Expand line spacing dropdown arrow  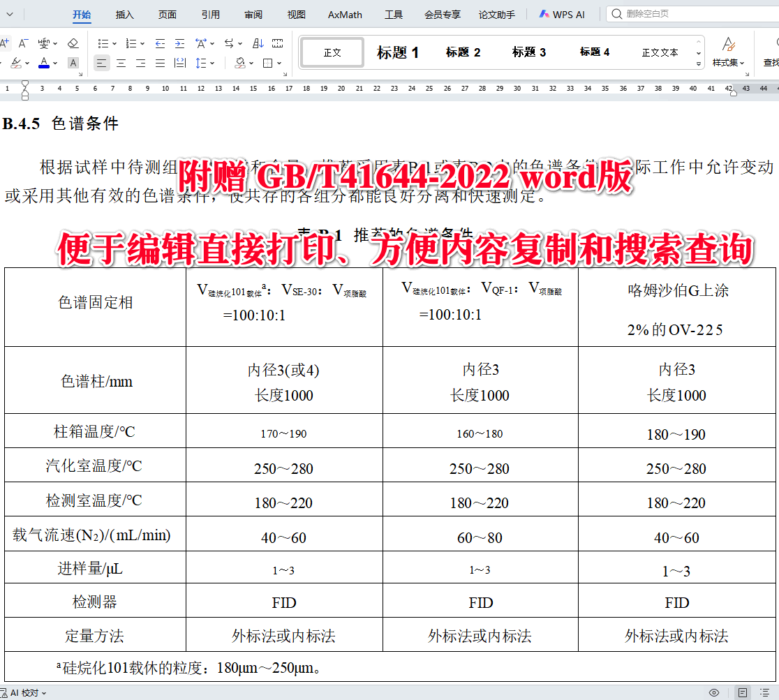(x=212, y=63)
